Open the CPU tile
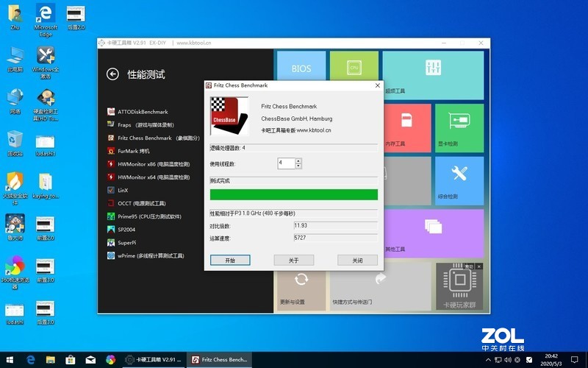The image size is (588, 368). (x=354, y=66)
